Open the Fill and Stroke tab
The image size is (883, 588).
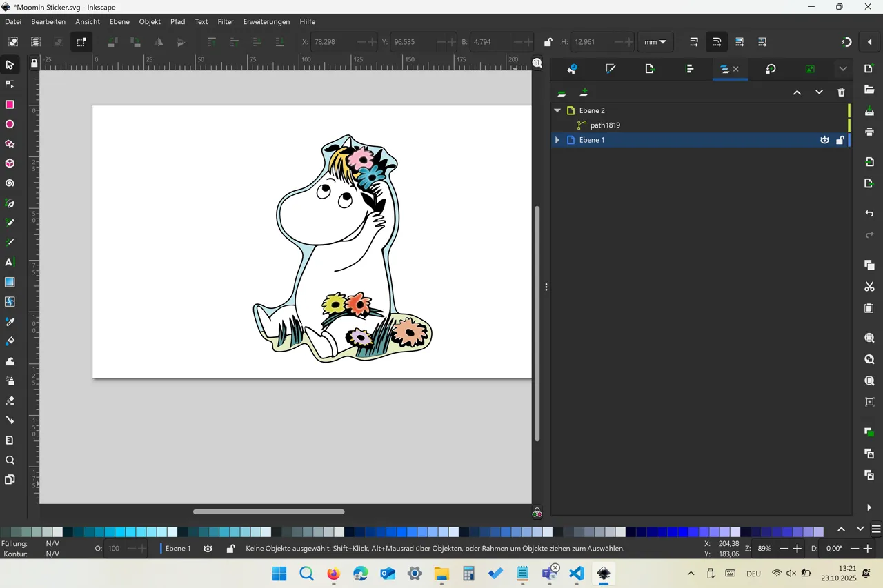(x=611, y=69)
